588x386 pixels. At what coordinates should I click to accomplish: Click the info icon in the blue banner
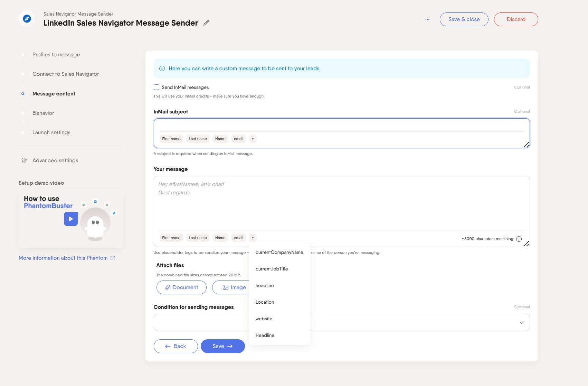click(x=162, y=68)
